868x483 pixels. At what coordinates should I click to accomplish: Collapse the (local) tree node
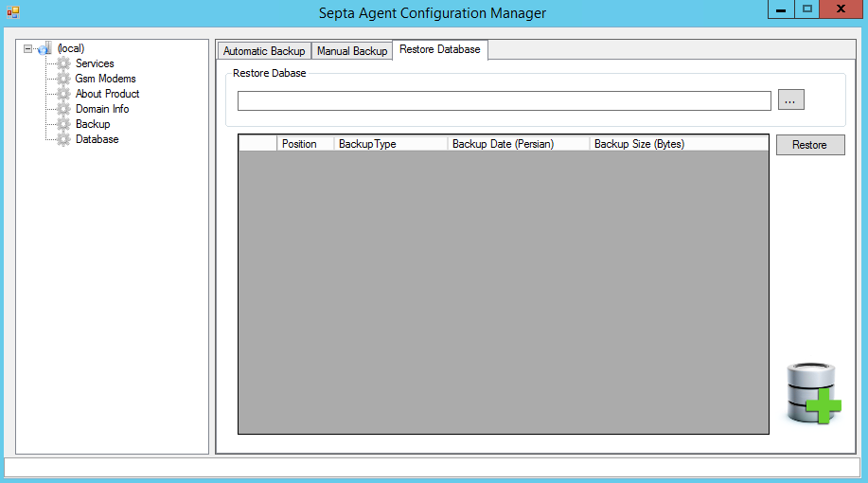tap(27, 48)
